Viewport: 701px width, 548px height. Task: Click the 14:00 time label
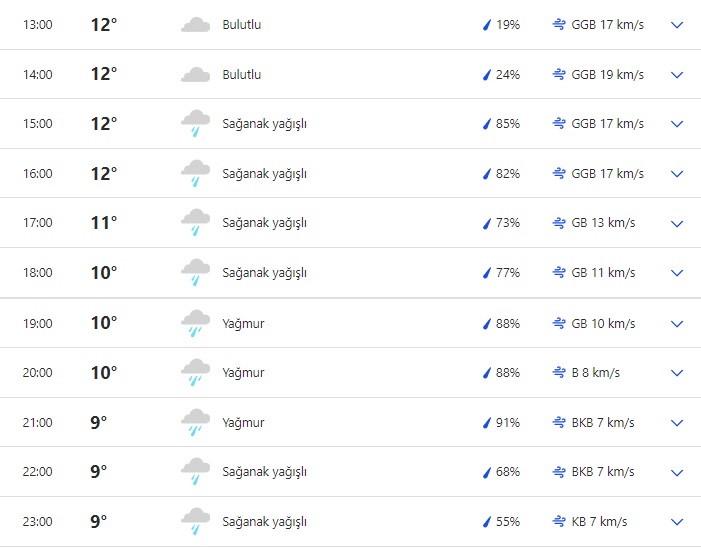pos(38,75)
